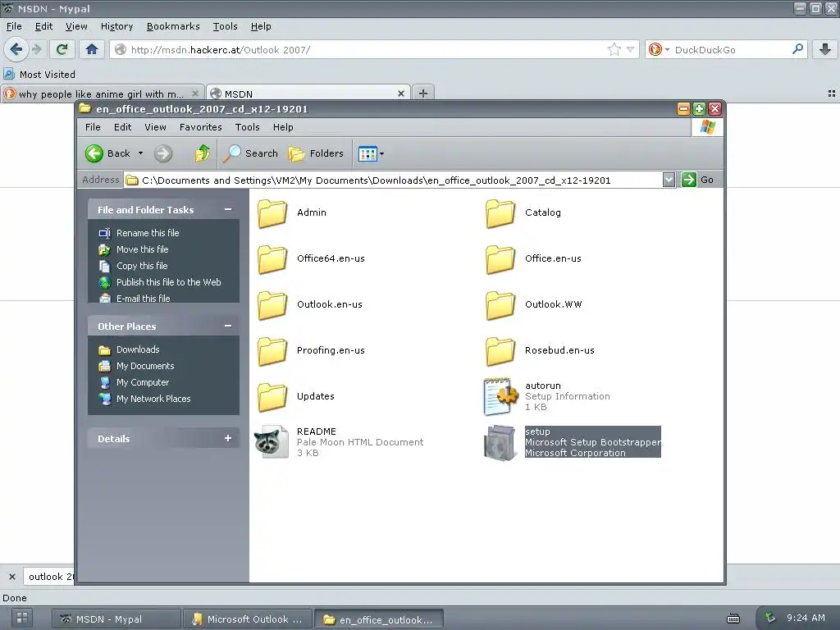
Task: Select the Updates folder icon
Action: click(x=272, y=398)
